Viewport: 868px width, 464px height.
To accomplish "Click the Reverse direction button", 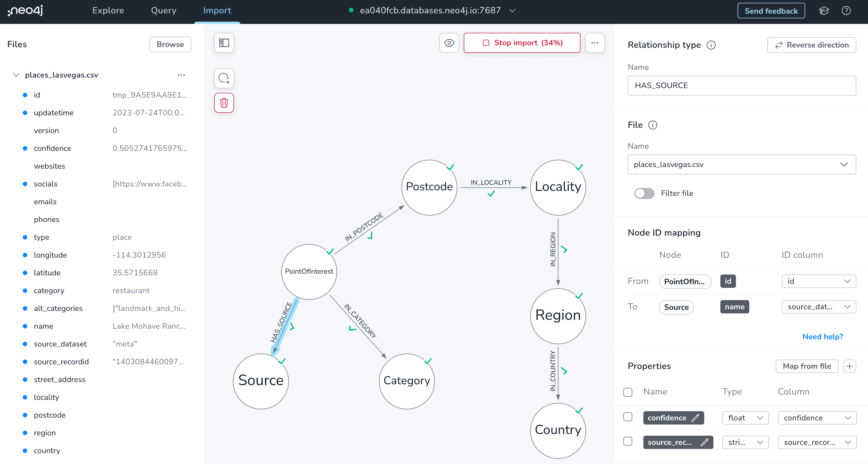I will click(811, 45).
